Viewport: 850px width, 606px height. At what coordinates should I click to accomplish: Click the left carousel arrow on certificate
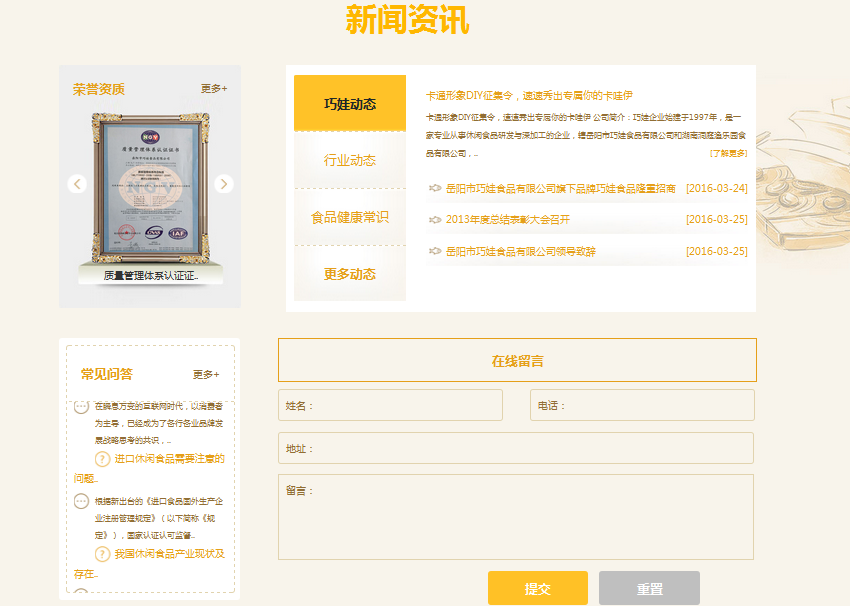[77, 184]
